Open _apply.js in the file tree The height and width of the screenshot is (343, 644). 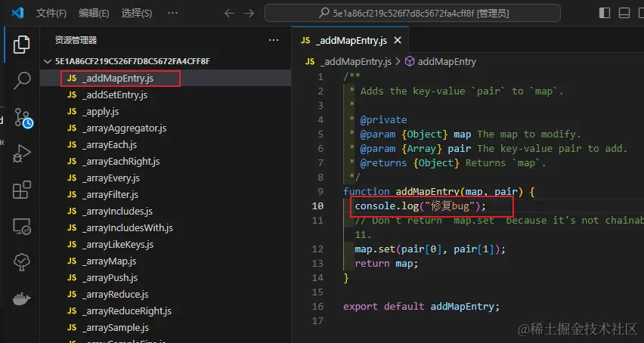166,111
